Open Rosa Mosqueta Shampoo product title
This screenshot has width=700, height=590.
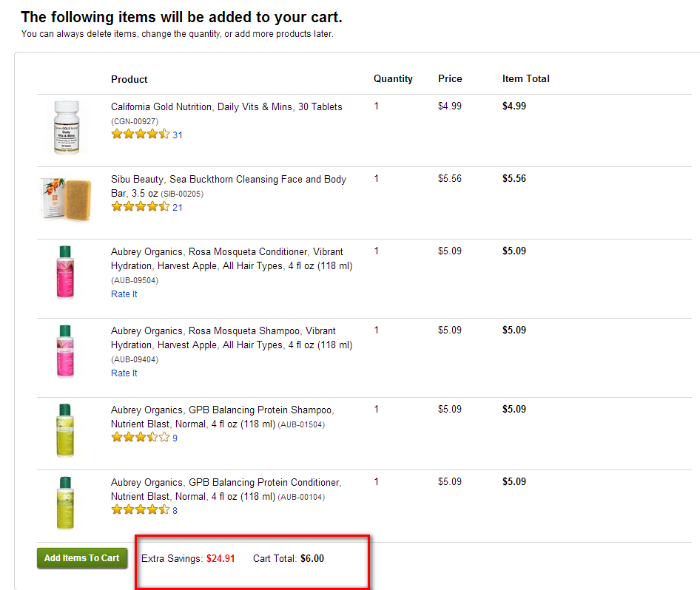(x=232, y=338)
